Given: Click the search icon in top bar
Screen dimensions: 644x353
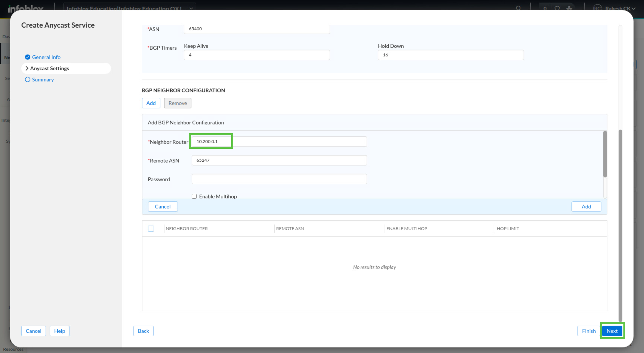Looking at the screenshot, I should (x=518, y=8).
